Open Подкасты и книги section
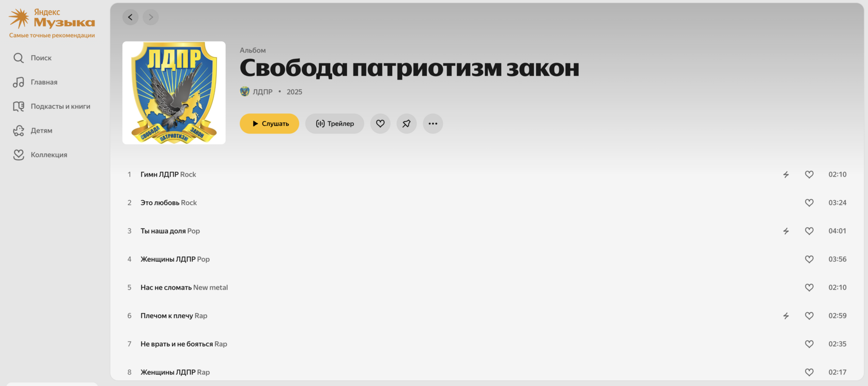The height and width of the screenshot is (386, 868). (52, 106)
